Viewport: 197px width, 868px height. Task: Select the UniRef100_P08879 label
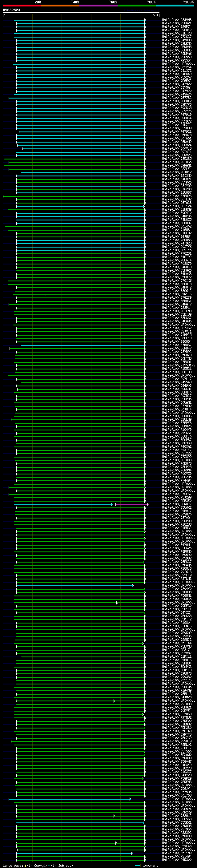point(177,264)
